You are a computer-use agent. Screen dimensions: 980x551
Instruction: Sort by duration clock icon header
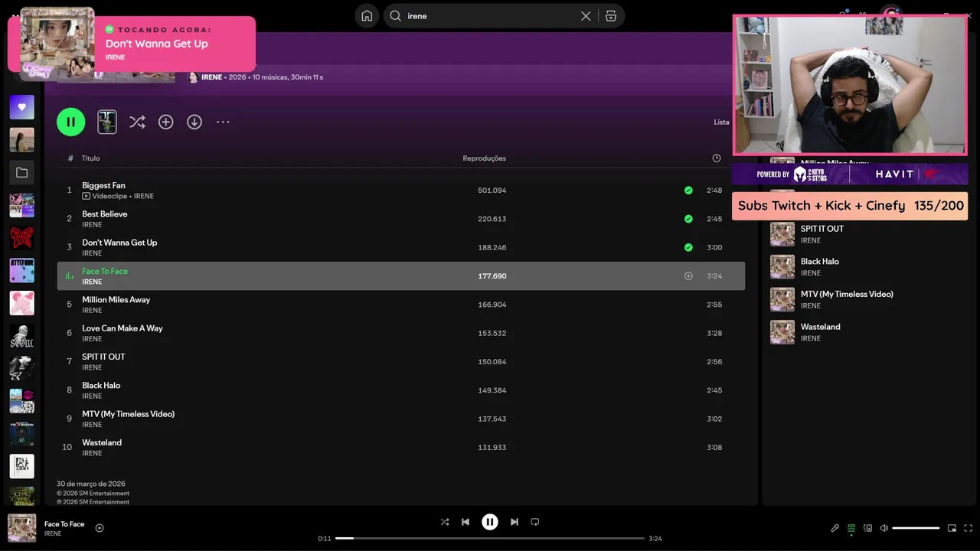(x=717, y=158)
